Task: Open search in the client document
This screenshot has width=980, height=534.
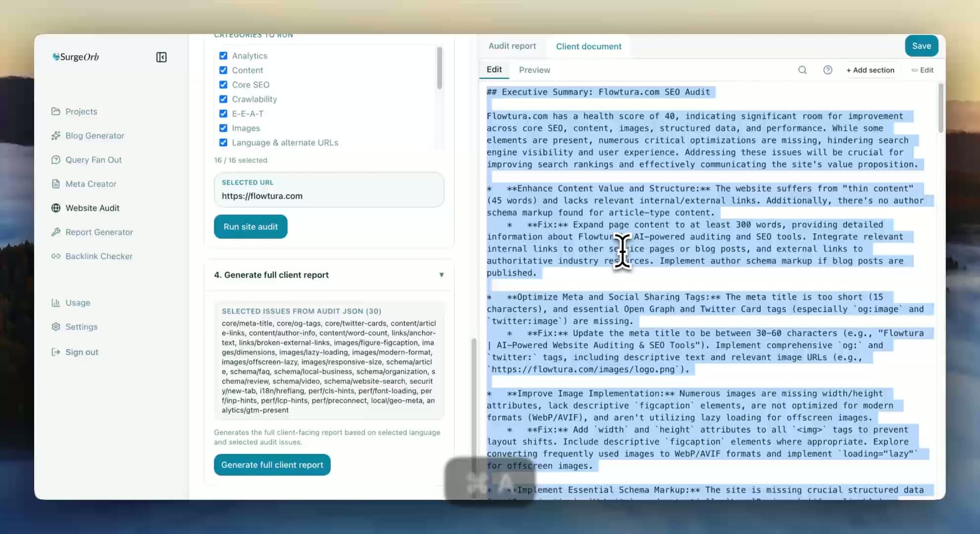Action: pos(802,70)
